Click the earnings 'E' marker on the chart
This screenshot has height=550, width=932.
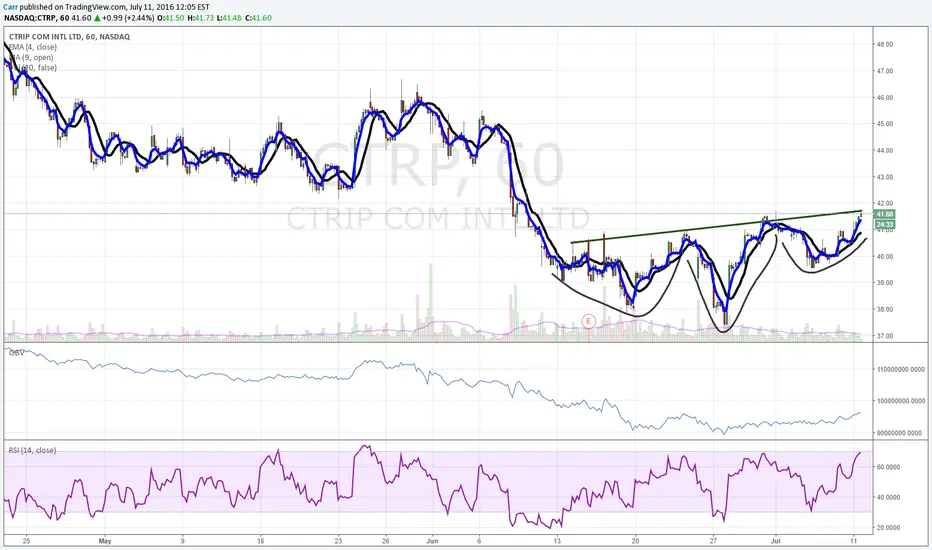[x=588, y=322]
